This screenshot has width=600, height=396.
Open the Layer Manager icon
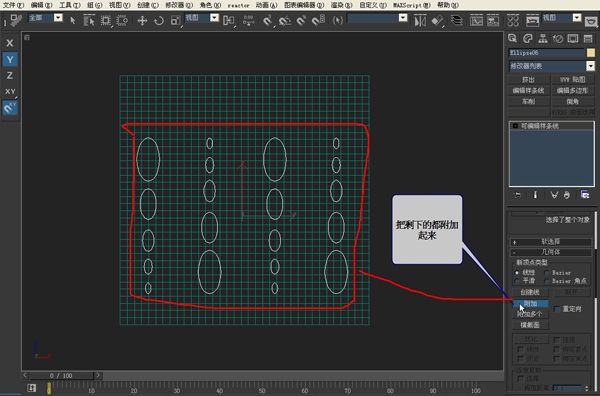(457, 20)
